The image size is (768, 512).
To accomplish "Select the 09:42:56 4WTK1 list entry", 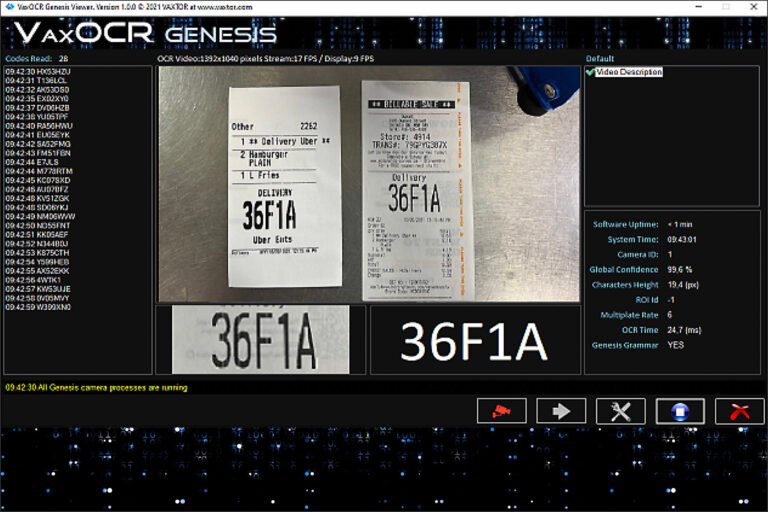I will point(33,280).
